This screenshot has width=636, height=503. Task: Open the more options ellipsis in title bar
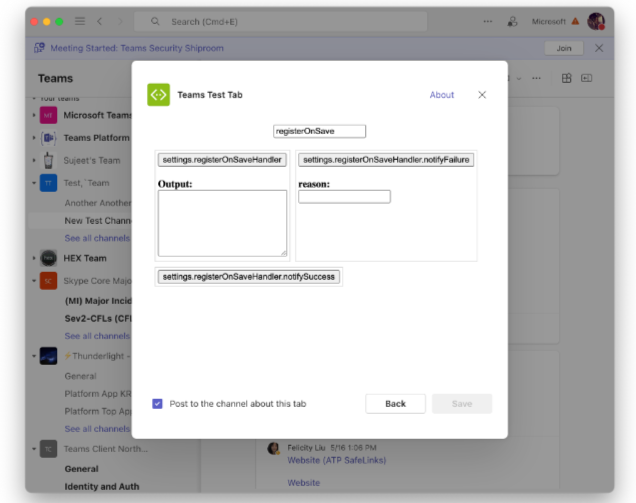click(488, 21)
